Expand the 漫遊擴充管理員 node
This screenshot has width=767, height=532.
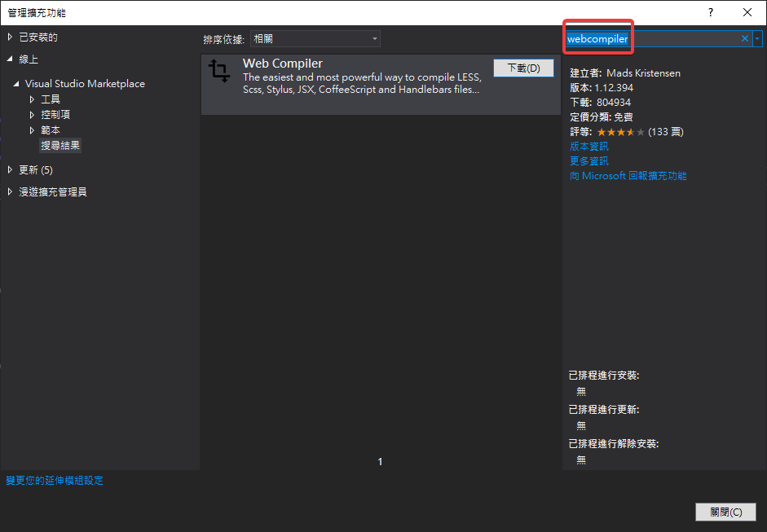pyautogui.click(x=11, y=192)
